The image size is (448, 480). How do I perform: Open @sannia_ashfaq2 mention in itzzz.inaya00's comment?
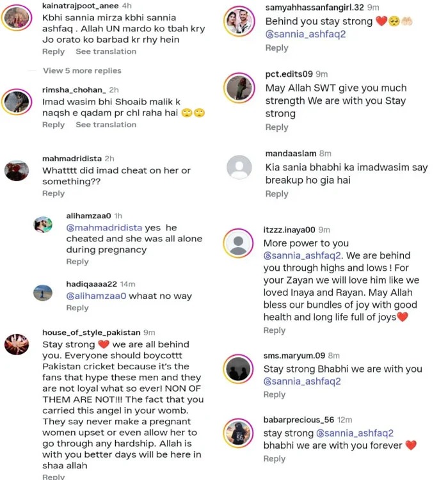point(305,256)
